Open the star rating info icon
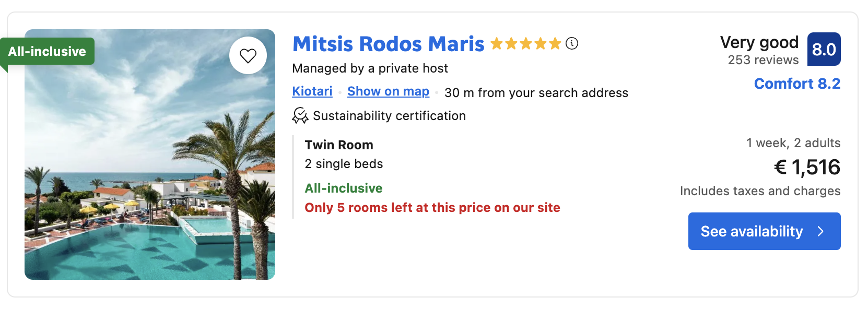This screenshot has height=309, width=868. [x=572, y=43]
